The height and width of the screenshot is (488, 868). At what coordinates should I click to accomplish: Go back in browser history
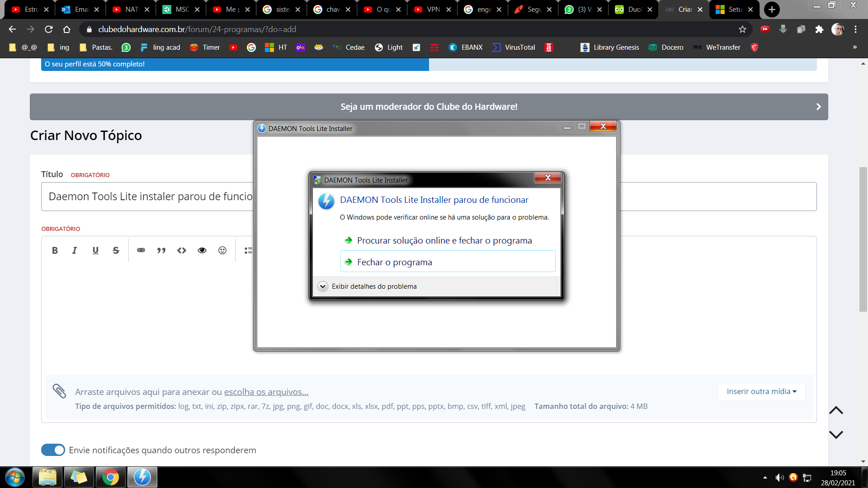[x=12, y=29]
